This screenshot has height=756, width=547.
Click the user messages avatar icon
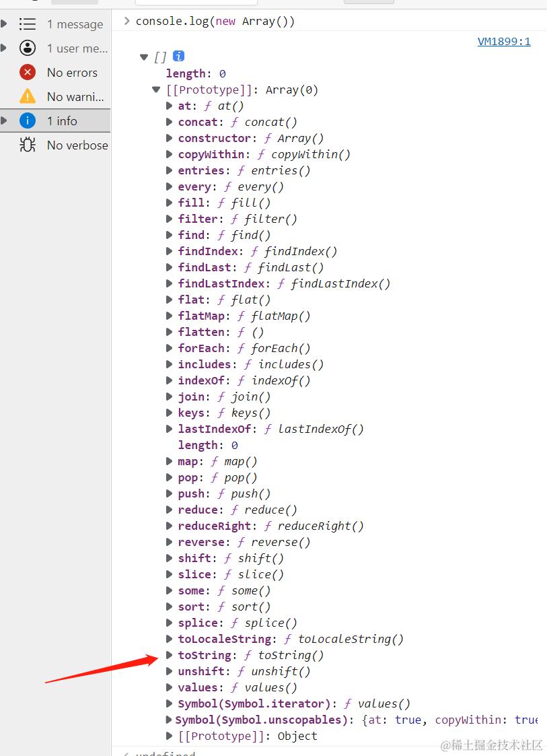point(27,48)
